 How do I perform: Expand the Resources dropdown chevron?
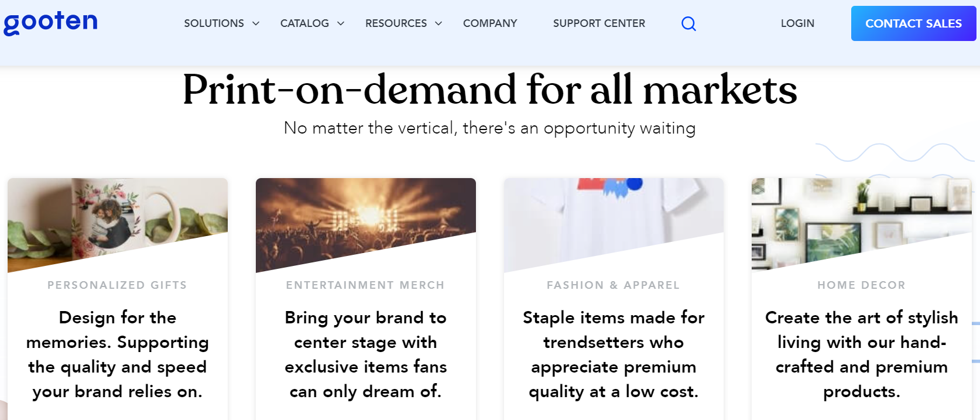click(438, 23)
